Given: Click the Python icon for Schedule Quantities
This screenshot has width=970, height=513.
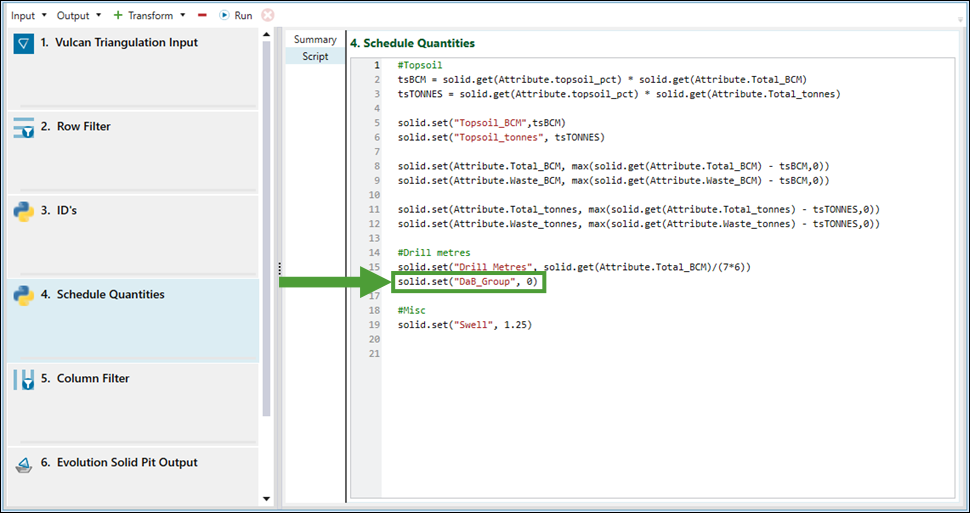Looking at the screenshot, I should (24, 295).
